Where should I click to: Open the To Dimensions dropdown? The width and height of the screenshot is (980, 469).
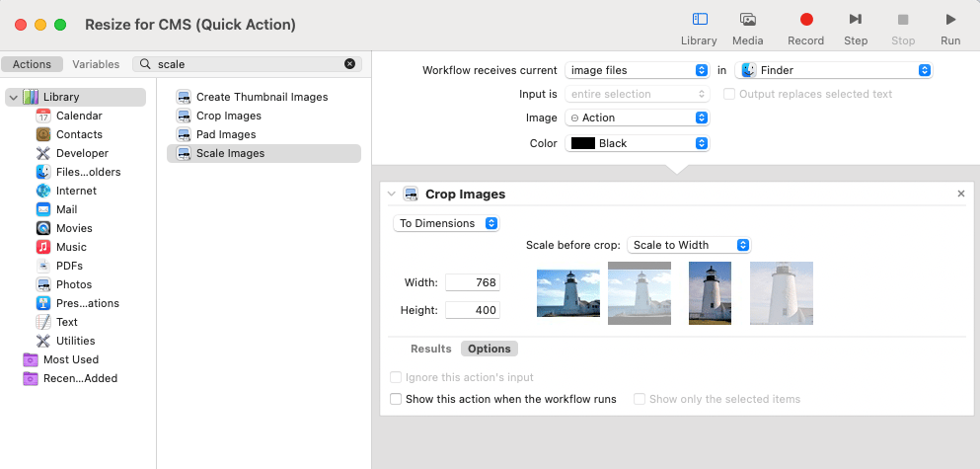pos(446,223)
